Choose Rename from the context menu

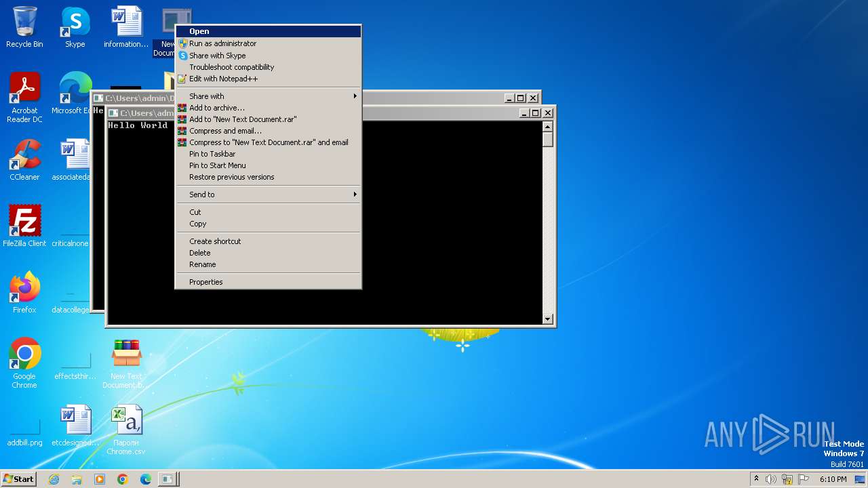[268, 264]
